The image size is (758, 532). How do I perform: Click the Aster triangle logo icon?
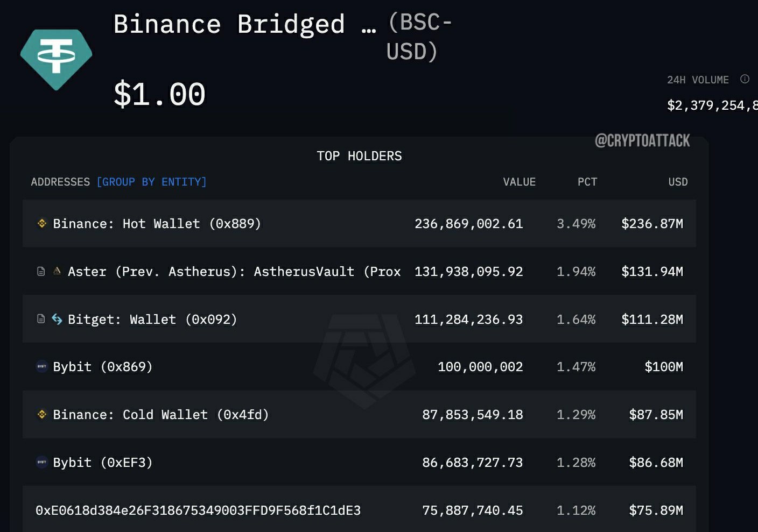click(57, 271)
